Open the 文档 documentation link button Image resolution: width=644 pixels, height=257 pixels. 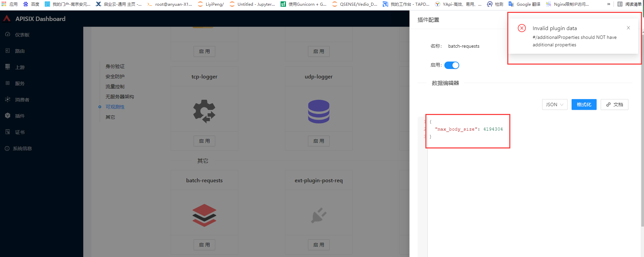pos(615,104)
